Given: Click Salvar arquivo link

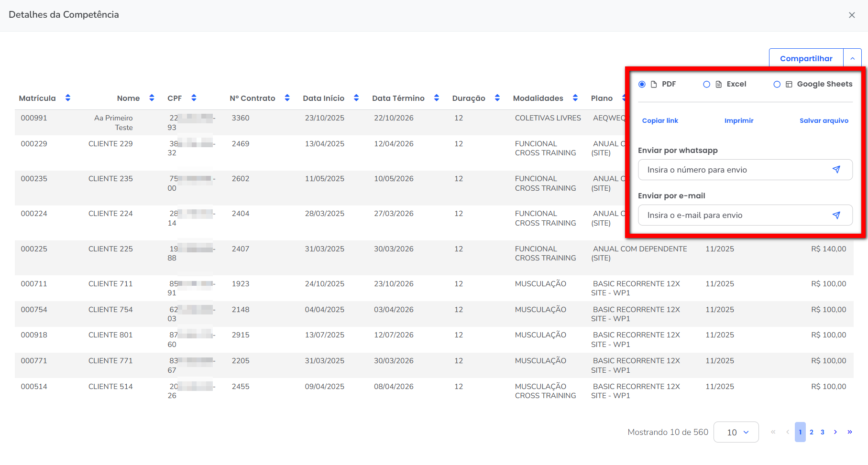Looking at the screenshot, I should point(824,120).
